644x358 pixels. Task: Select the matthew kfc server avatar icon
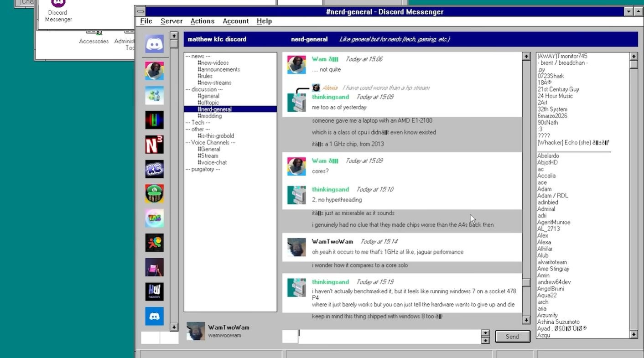(x=154, y=70)
